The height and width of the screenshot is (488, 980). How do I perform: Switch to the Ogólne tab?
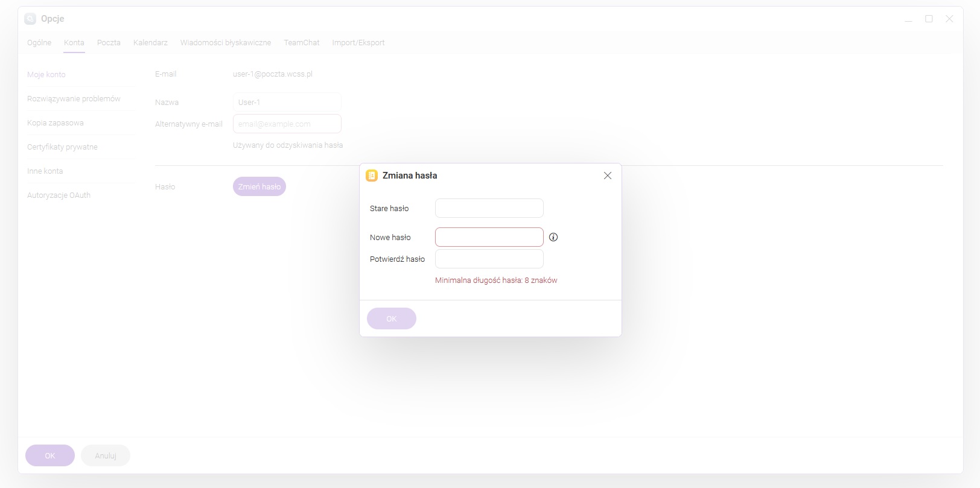tap(39, 43)
